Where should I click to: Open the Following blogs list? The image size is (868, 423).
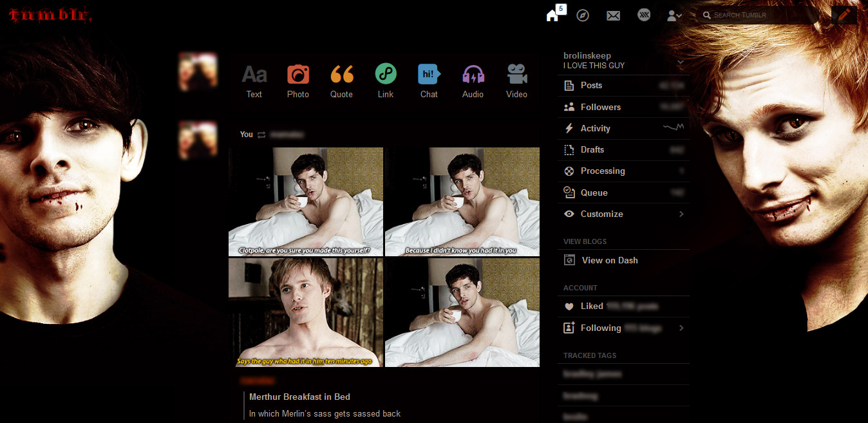pos(623,328)
